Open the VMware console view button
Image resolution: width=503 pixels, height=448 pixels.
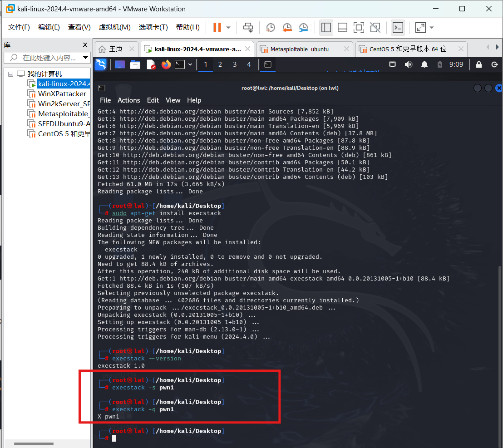point(398,28)
